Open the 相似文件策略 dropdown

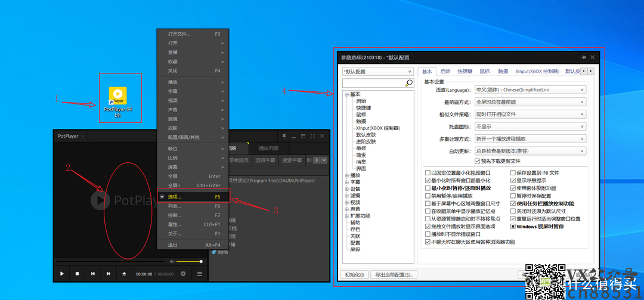point(530,115)
